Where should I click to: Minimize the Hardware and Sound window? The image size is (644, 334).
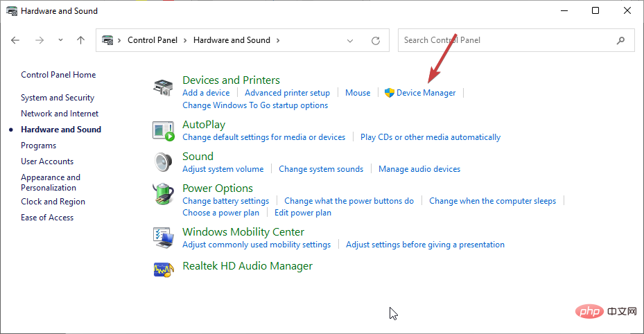point(564,10)
